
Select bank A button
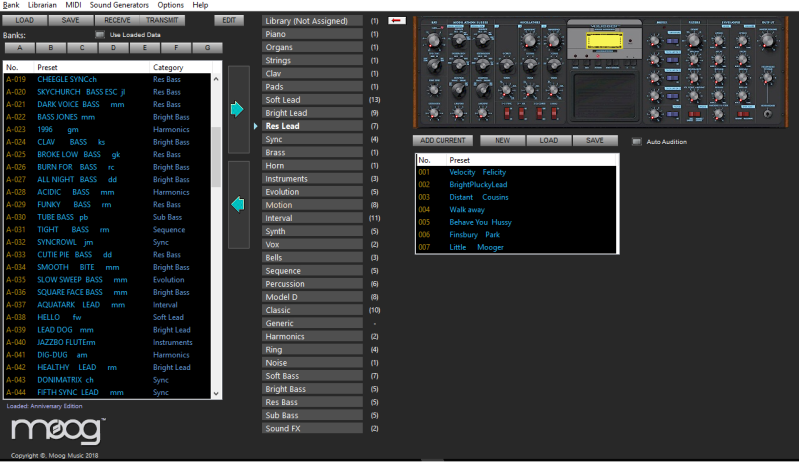point(21,47)
